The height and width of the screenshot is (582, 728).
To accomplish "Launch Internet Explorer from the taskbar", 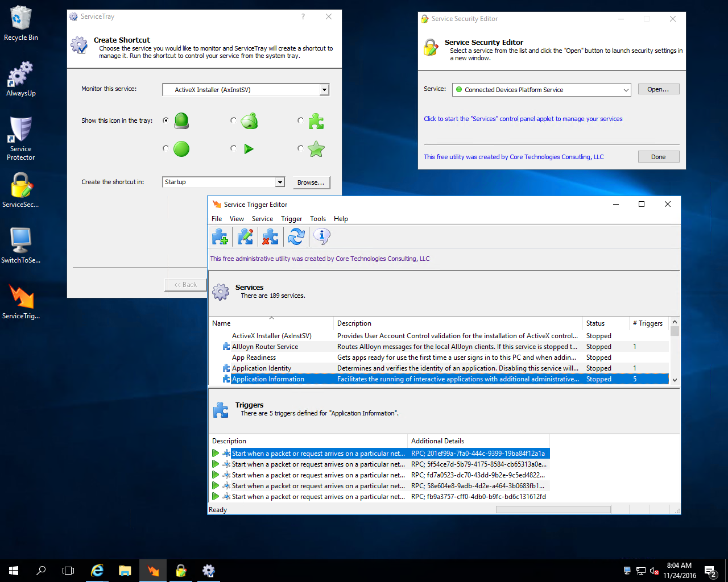I will point(97,571).
